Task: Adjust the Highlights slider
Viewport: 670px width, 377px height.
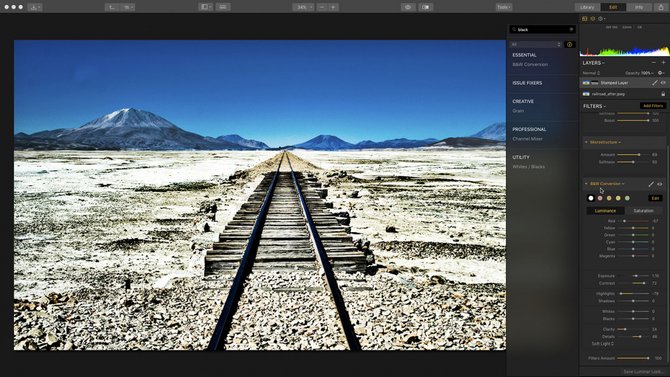Action: click(x=633, y=294)
